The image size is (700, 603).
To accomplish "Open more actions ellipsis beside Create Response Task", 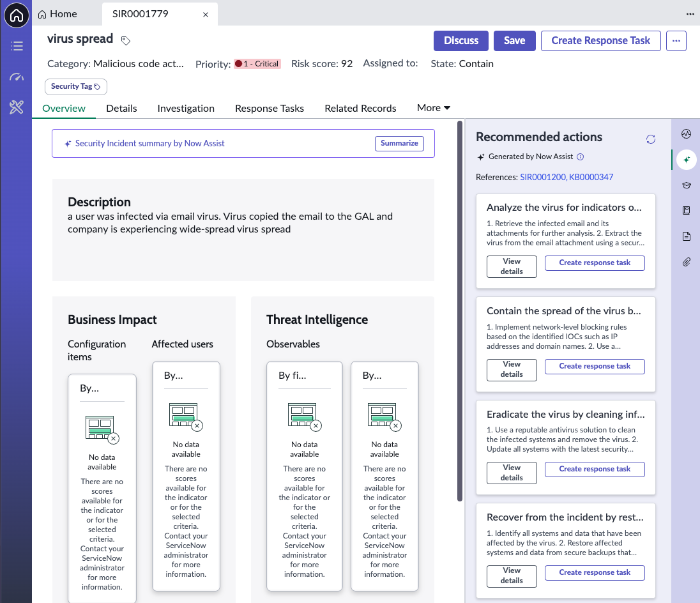I will tap(676, 41).
